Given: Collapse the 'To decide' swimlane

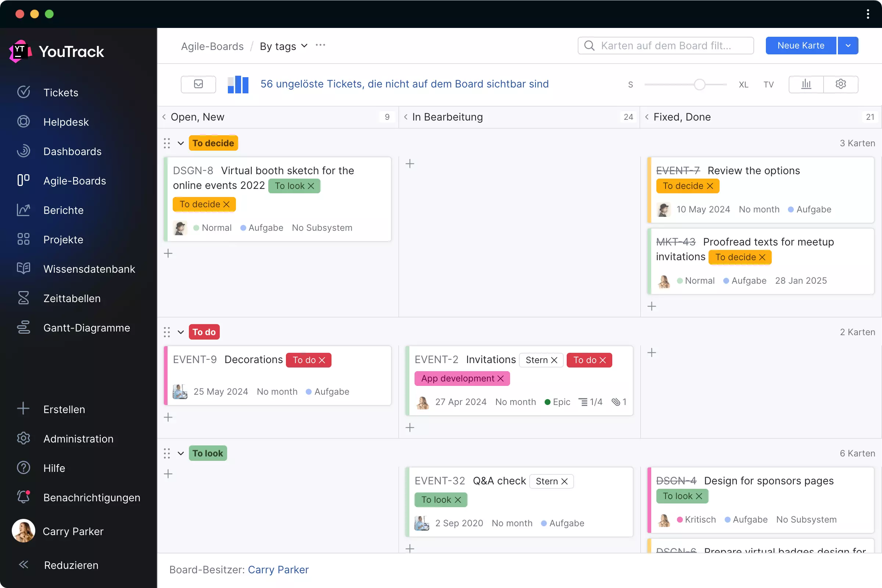Looking at the screenshot, I should coord(180,143).
